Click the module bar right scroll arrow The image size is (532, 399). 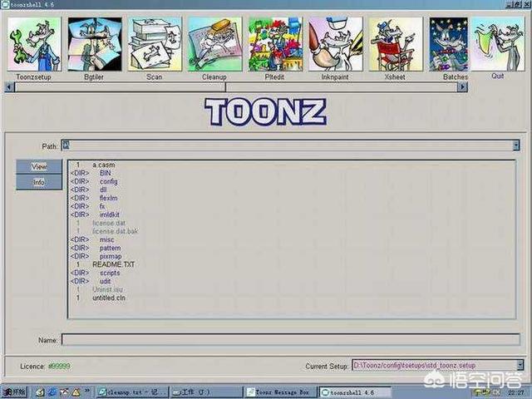[x=462, y=87]
